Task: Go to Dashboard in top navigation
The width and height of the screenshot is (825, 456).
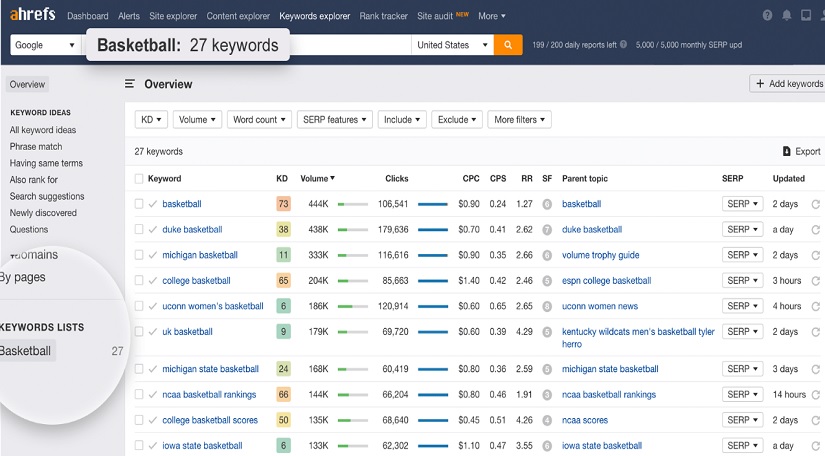Action: click(x=88, y=16)
